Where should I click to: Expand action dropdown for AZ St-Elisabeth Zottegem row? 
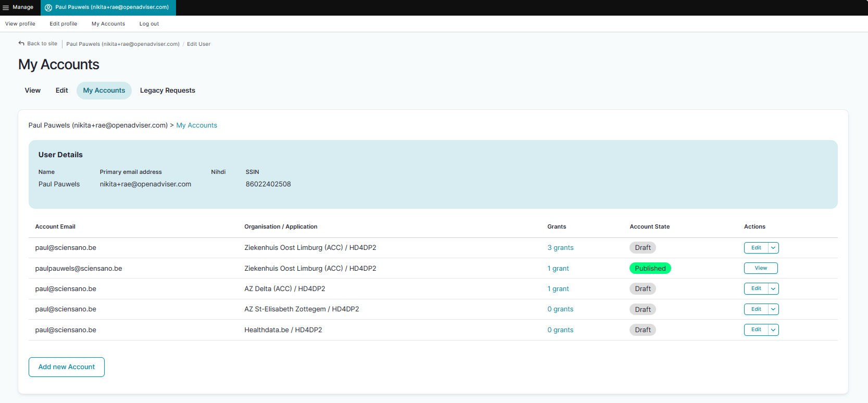click(x=773, y=309)
